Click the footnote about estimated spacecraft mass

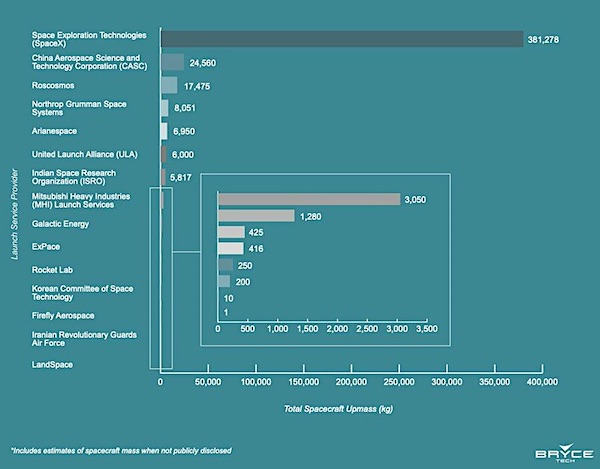point(121,451)
